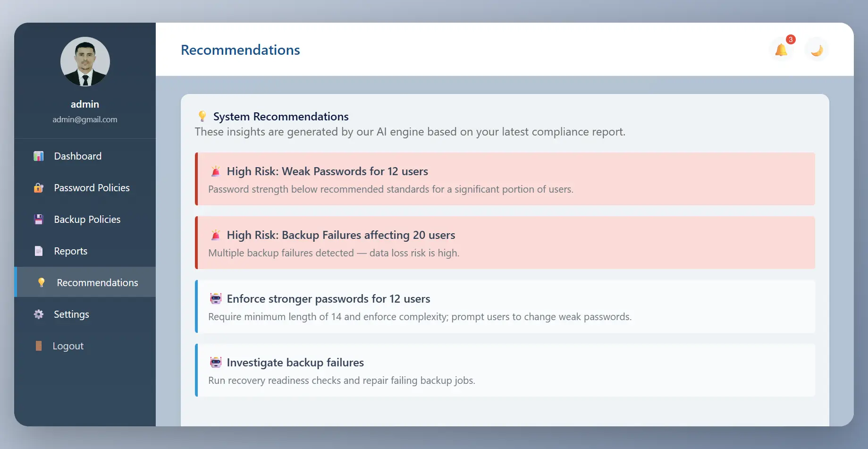
Task: Click the admin profile picture
Action: click(85, 62)
